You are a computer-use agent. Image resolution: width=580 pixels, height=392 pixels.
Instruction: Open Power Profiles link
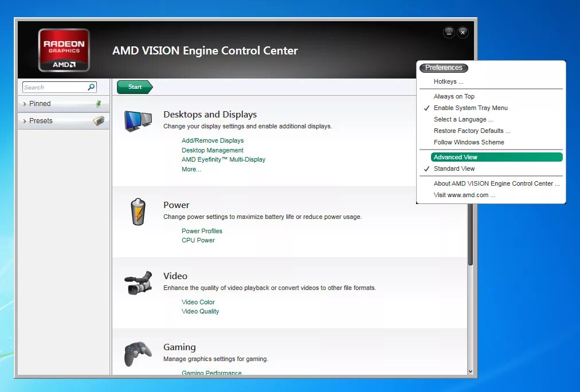(202, 231)
